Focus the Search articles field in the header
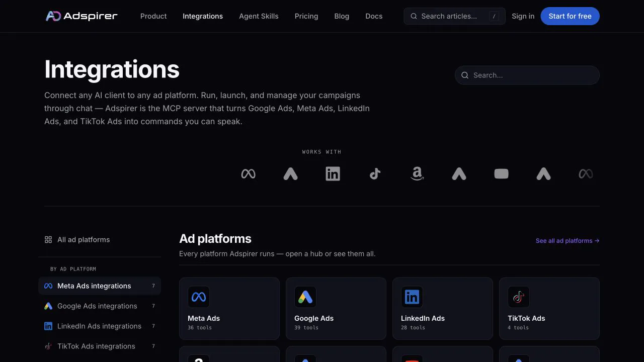644x362 pixels. pos(454,16)
